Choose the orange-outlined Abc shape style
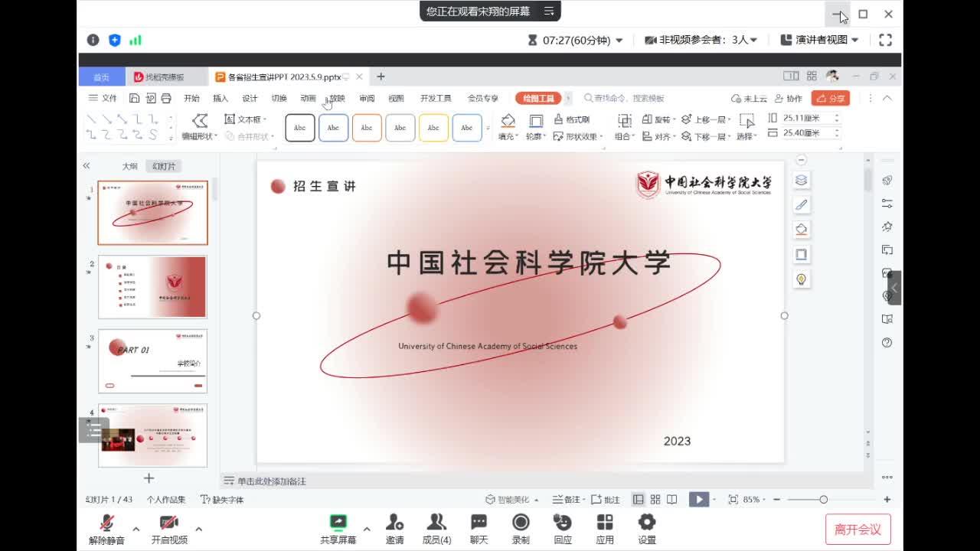The width and height of the screenshot is (980, 551). coord(367,128)
